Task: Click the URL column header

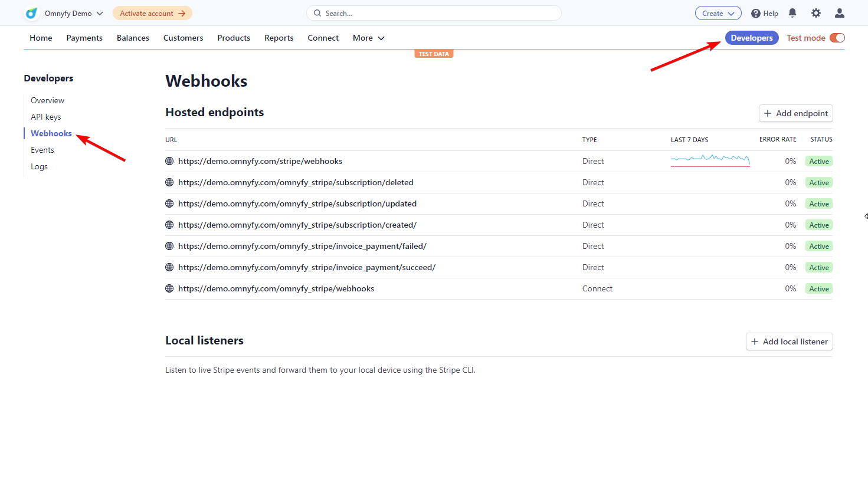Action: (x=171, y=140)
